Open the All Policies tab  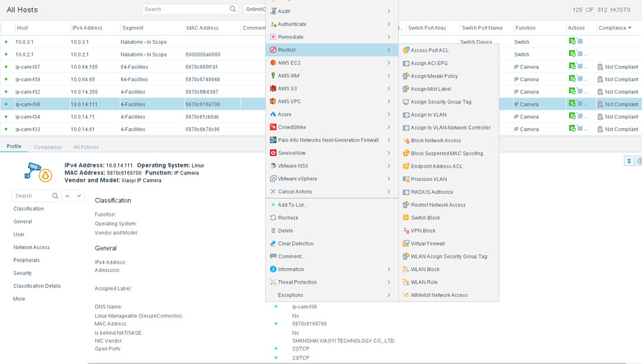pyautogui.click(x=86, y=147)
